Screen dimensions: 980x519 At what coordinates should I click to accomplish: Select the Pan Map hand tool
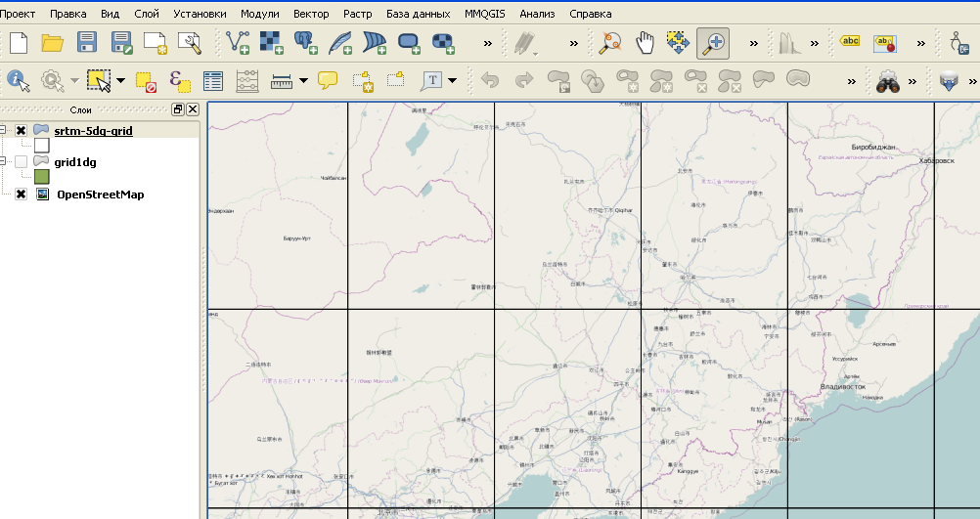644,42
